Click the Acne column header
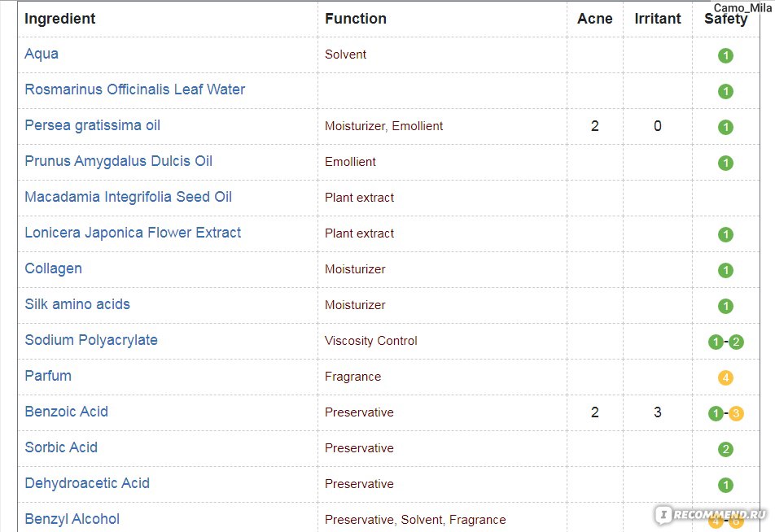This screenshot has width=775, height=532. [x=594, y=19]
